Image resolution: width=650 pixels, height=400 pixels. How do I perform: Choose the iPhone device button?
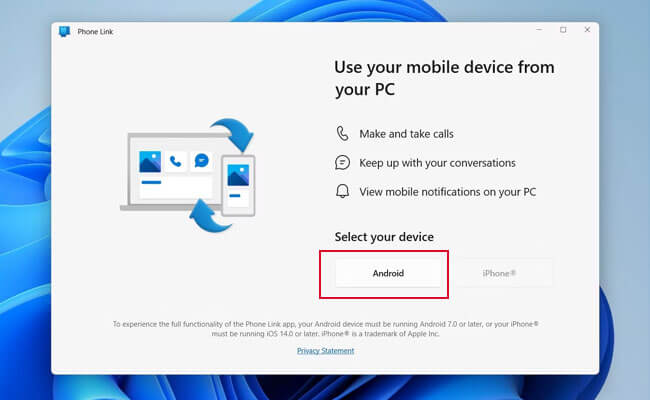(x=499, y=273)
